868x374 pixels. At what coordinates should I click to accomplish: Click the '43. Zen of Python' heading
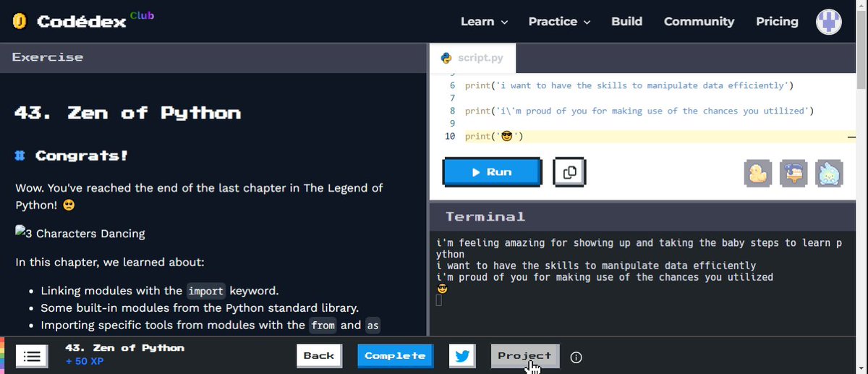(128, 113)
